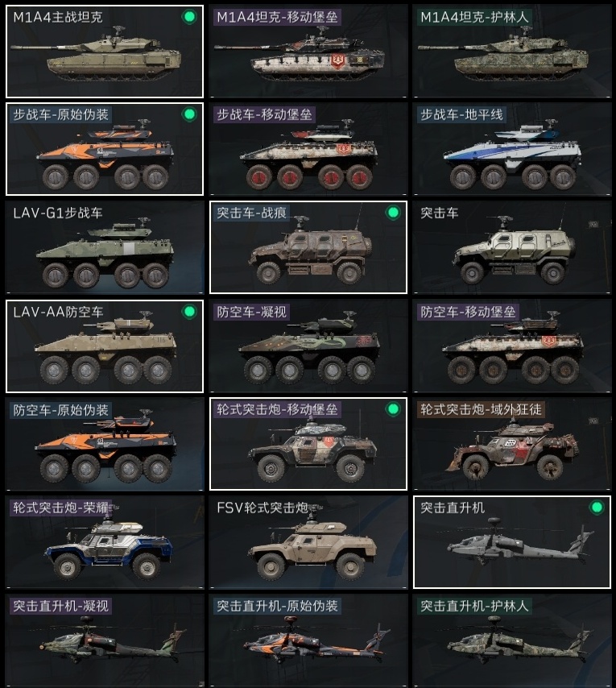
Task: Select the 步战车-原始伪装 orange skin
Action: [x=105, y=149]
